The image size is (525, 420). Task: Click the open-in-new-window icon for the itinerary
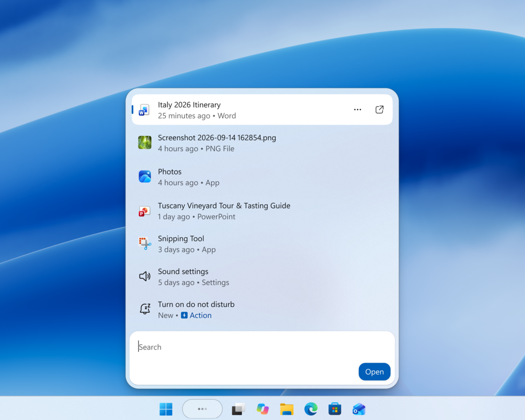coord(379,110)
